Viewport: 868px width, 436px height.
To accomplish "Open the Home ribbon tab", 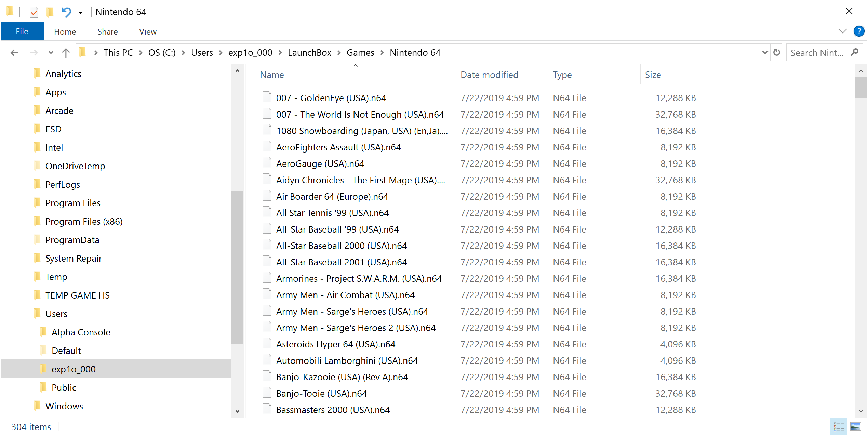I will click(65, 31).
